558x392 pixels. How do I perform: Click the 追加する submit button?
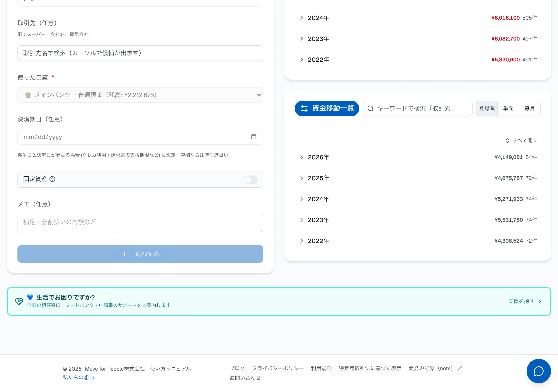pyautogui.click(x=140, y=254)
